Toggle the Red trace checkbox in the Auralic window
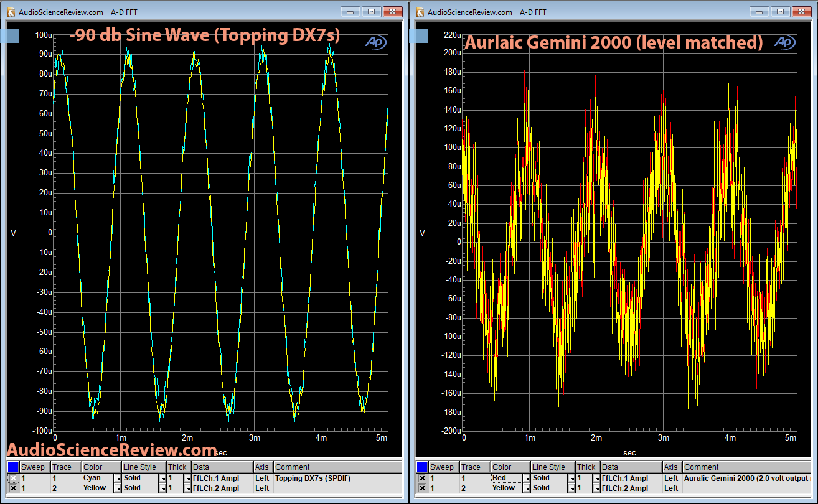Screen dimensions: 818x504 pyautogui.click(x=422, y=478)
